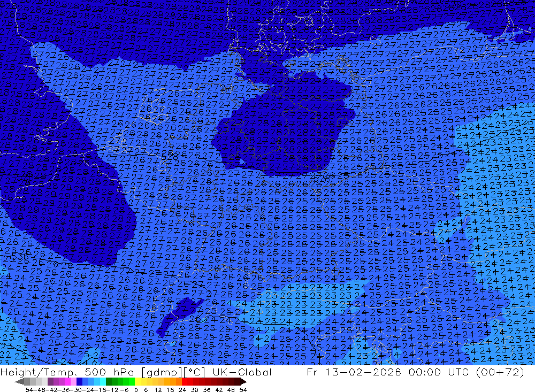Click the legend value '12' under the scale

click(158, 390)
